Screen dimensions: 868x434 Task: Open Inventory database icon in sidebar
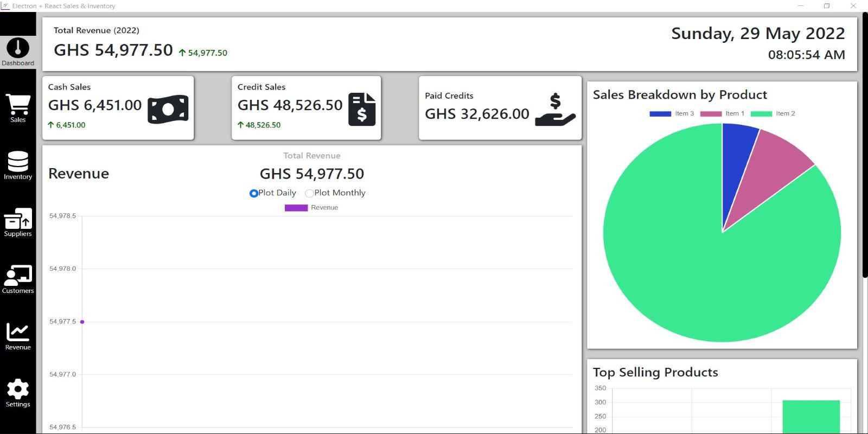18,162
